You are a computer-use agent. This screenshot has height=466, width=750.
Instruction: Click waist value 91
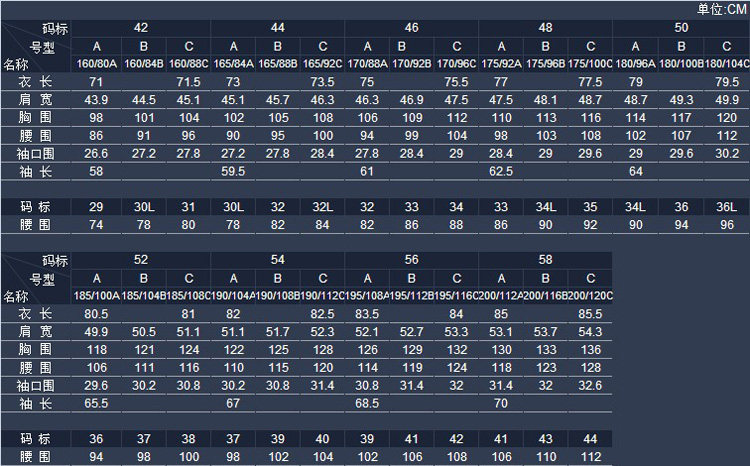coord(143,136)
